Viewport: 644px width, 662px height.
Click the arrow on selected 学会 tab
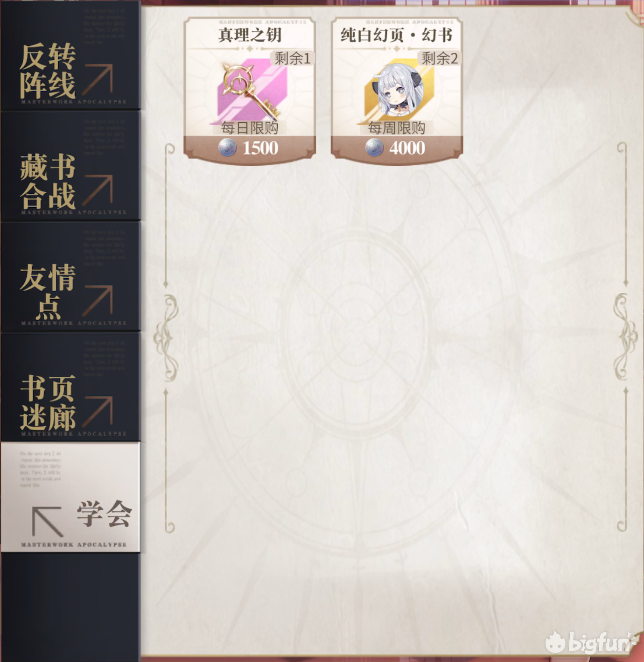[47, 521]
